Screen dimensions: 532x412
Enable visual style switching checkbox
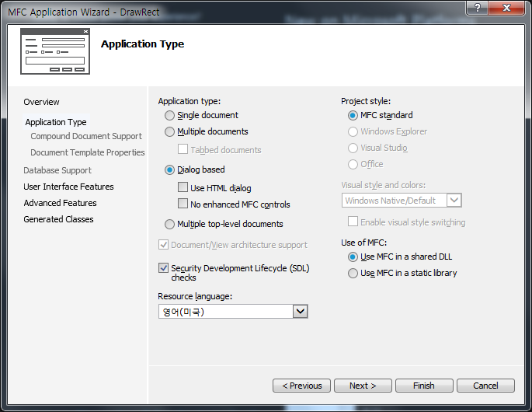click(x=353, y=222)
